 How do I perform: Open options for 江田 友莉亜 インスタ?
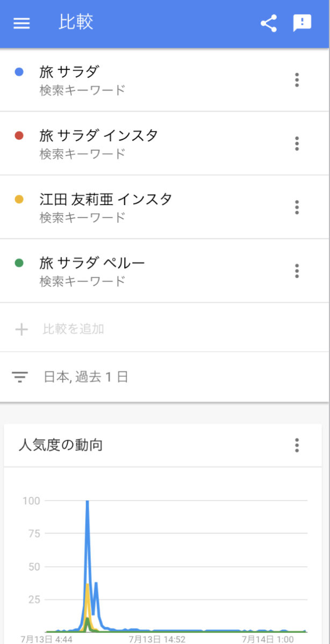click(297, 207)
